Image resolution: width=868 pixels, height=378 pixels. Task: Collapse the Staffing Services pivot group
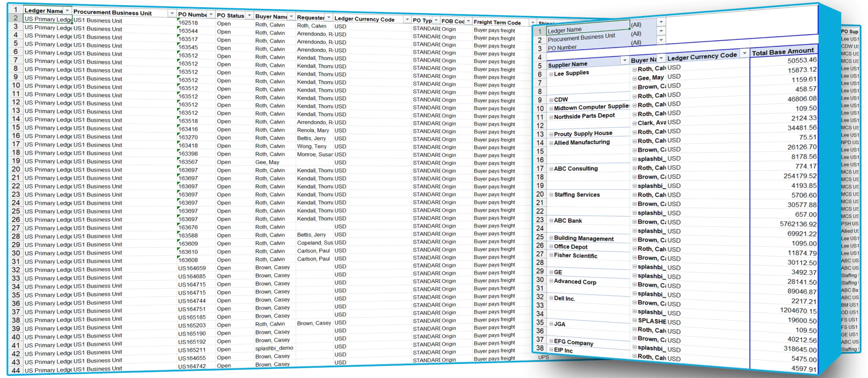click(x=551, y=195)
